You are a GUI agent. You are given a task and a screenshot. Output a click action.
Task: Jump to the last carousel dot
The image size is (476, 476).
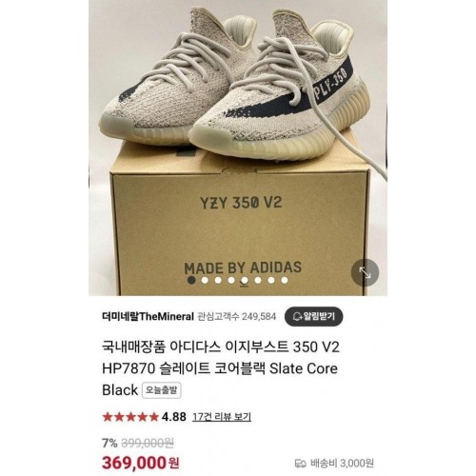click(x=285, y=280)
